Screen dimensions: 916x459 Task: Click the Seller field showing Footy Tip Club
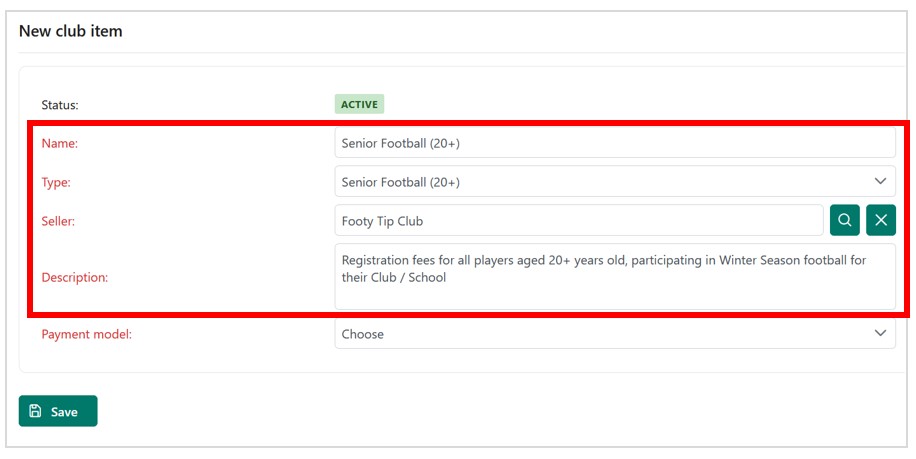[x=578, y=220]
